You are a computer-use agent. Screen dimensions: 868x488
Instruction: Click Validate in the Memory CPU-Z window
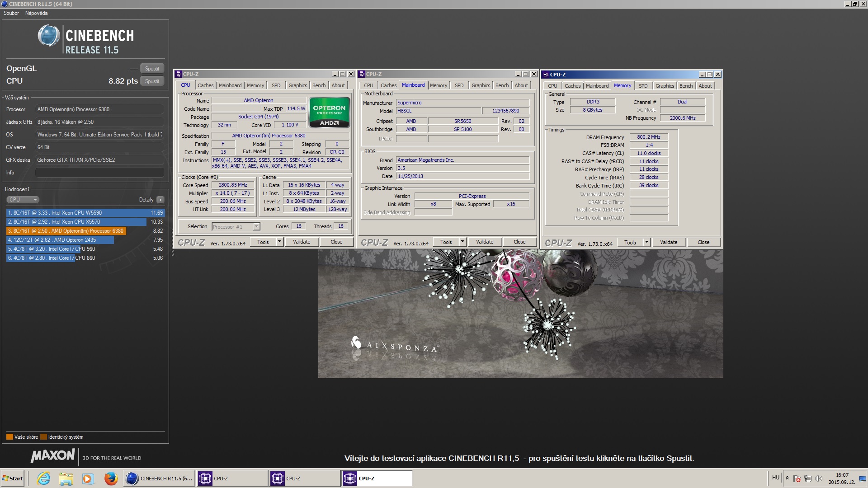click(669, 242)
